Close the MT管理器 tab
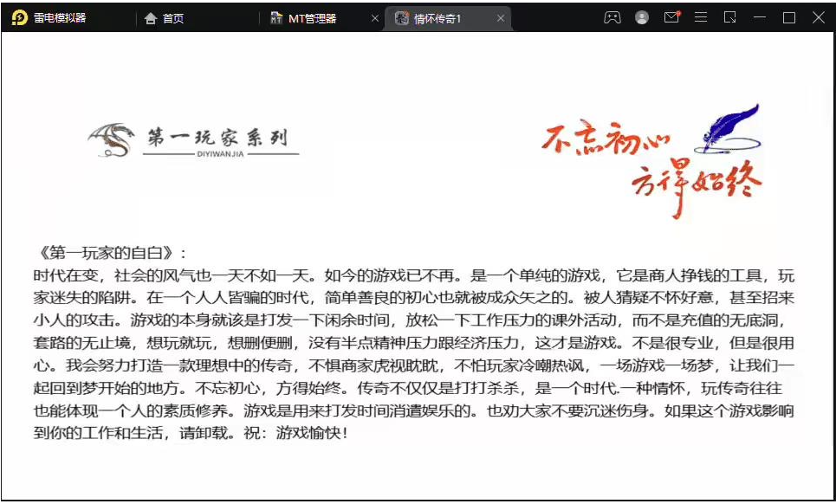 point(375,18)
